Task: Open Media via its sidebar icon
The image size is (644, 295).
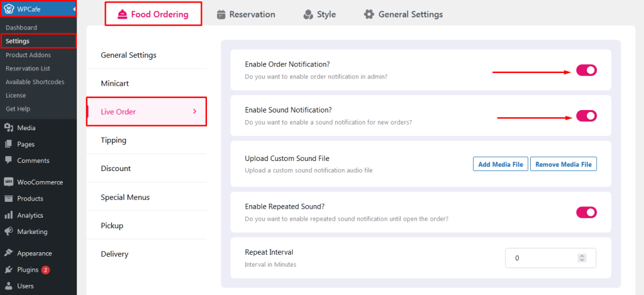Action: coord(9,128)
